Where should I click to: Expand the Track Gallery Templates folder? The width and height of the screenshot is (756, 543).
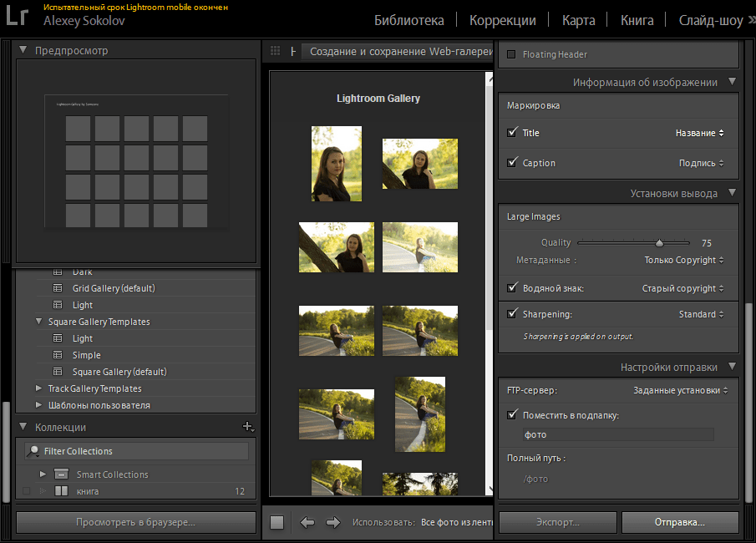click(38, 388)
